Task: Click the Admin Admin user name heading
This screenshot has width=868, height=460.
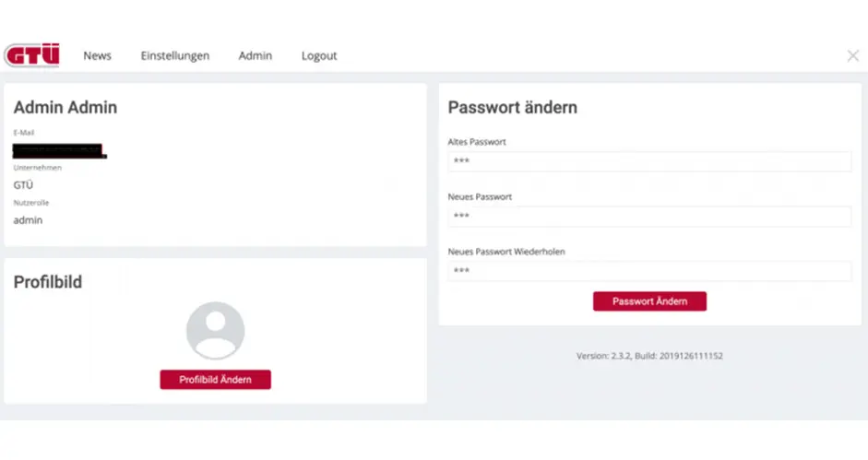Action: (x=65, y=108)
